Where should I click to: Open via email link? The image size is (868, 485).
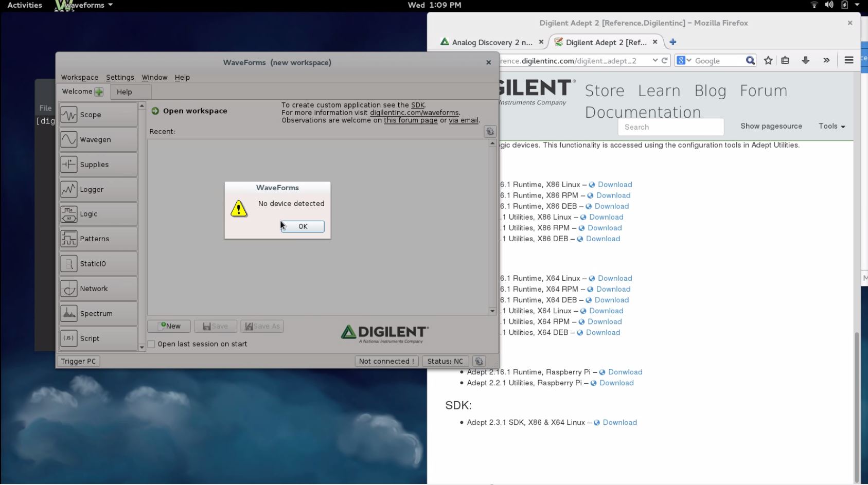coord(464,120)
